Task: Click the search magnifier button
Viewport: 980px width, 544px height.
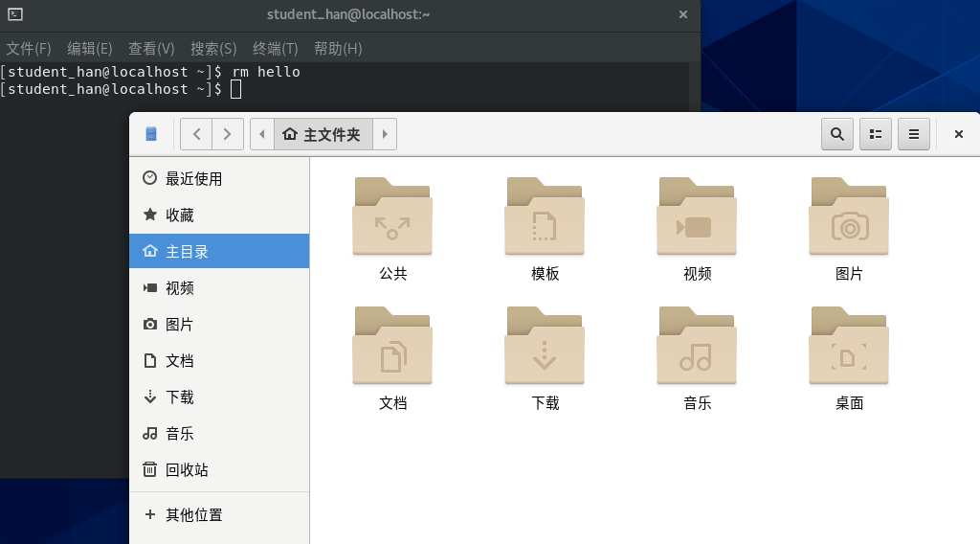Action: pyautogui.click(x=837, y=134)
